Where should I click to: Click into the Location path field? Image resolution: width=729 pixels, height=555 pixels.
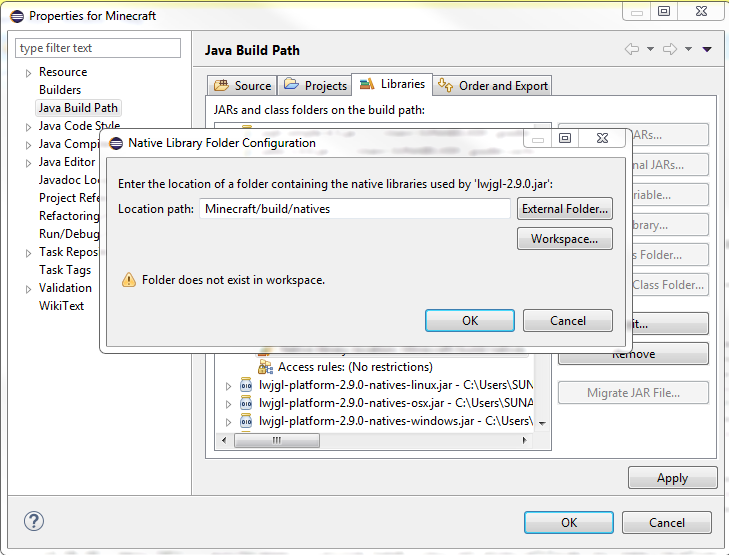coord(355,209)
